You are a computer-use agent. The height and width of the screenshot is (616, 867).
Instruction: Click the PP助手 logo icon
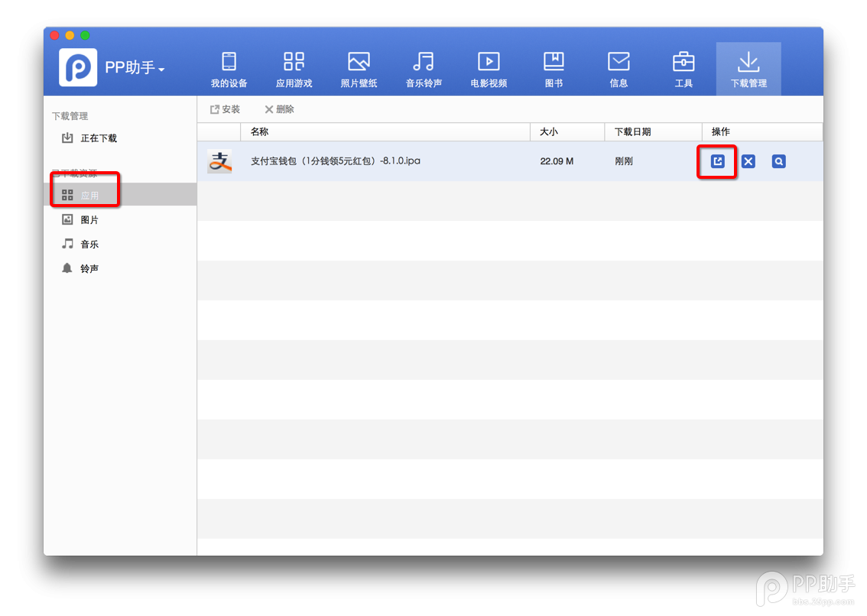point(78,67)
